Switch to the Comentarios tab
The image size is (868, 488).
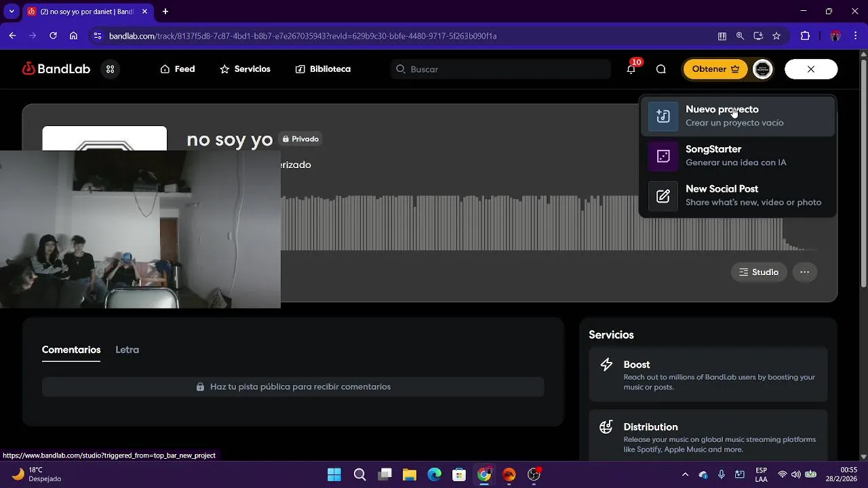point(71,350)
